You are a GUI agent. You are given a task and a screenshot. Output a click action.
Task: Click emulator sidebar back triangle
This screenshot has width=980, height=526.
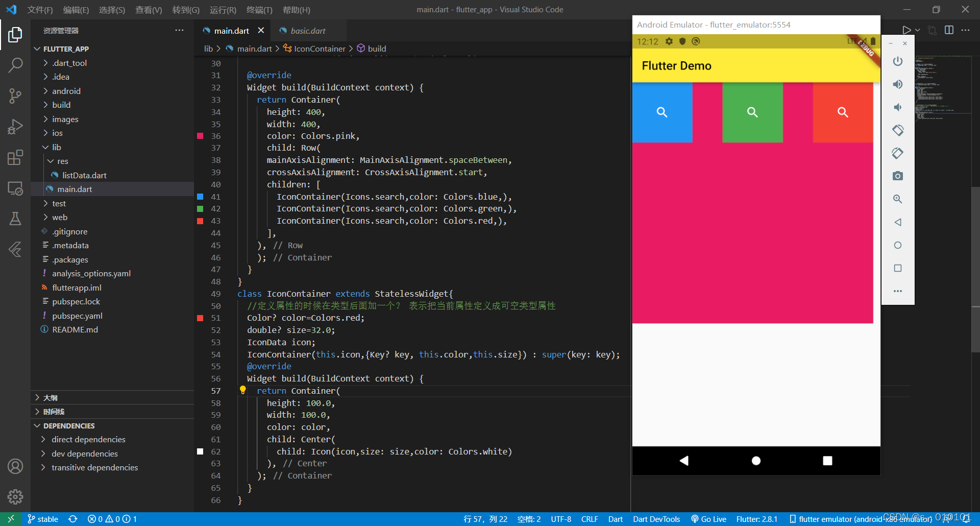(x=898, y=222)
